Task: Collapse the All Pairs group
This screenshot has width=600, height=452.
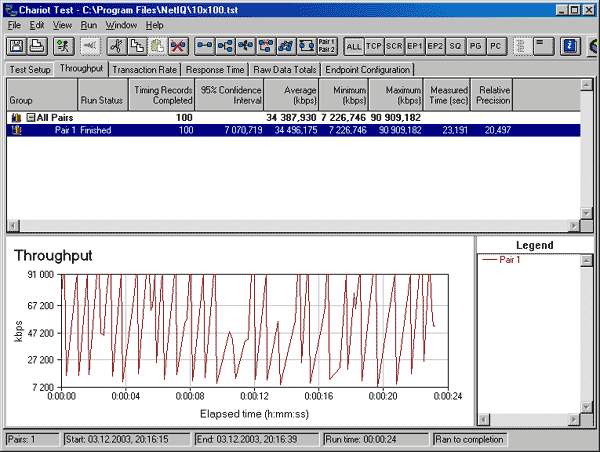Action: [30, 117]
